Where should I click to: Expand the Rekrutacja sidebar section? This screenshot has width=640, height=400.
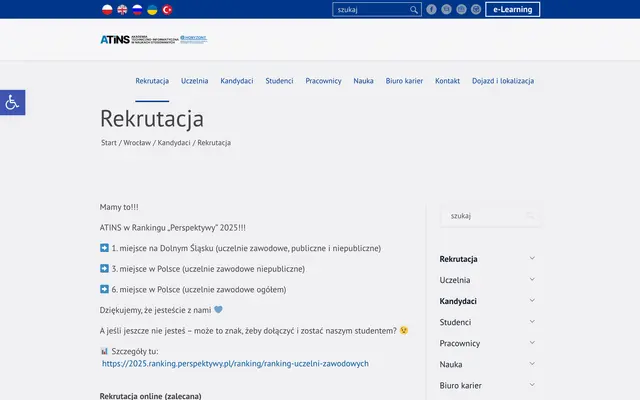[x=532, y=258]
